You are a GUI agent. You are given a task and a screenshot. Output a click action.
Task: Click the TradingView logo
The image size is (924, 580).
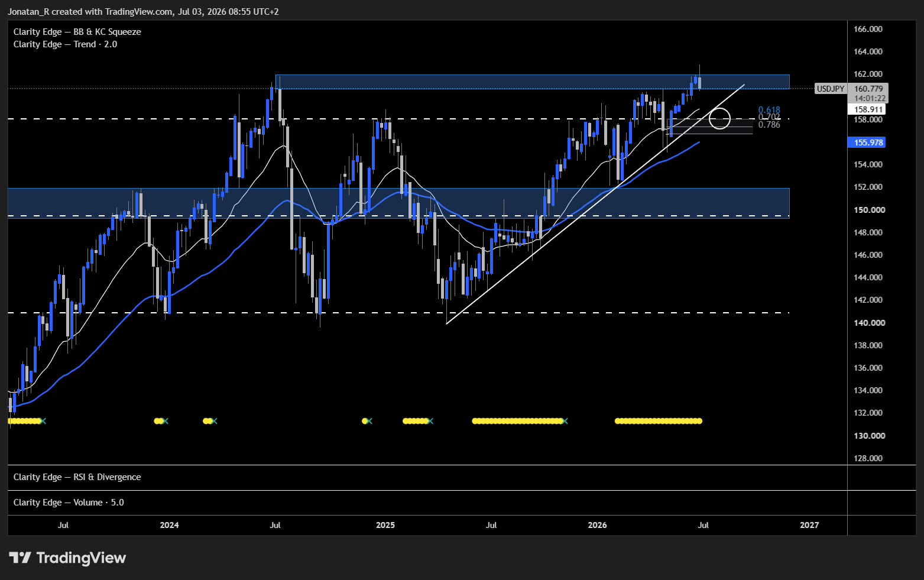pyautogui.click(x=67, y=558)
